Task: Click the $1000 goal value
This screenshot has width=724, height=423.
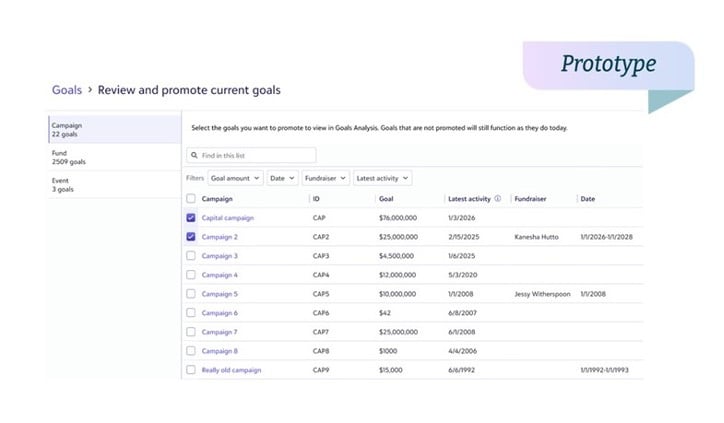Action: coord(388,351)
